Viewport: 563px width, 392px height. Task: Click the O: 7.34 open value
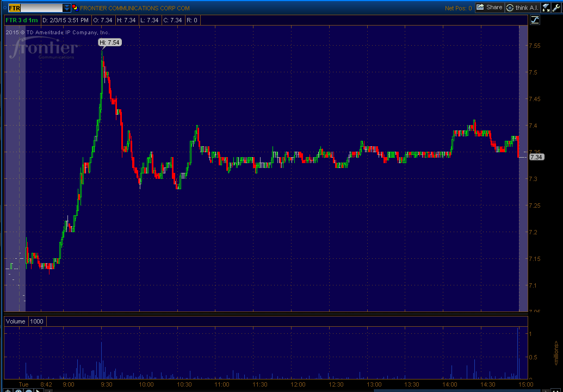pyautogui.click(x=103, y=21)
